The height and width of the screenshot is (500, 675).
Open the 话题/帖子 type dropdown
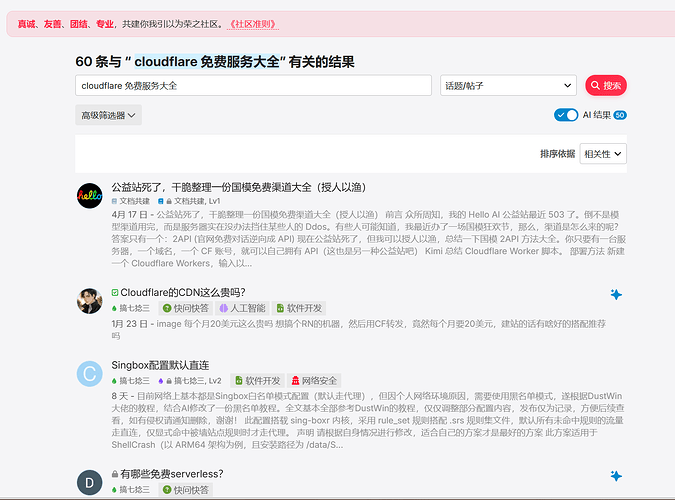508,85
